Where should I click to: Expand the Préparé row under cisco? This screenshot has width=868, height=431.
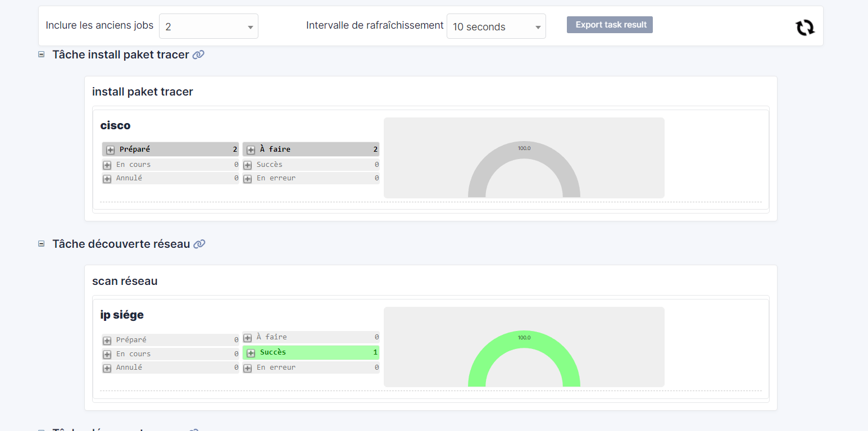(x=110, y=149)
